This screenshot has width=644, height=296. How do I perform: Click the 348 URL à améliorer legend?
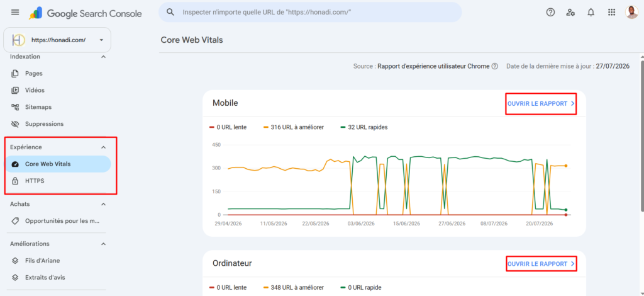tap(294, 287)
